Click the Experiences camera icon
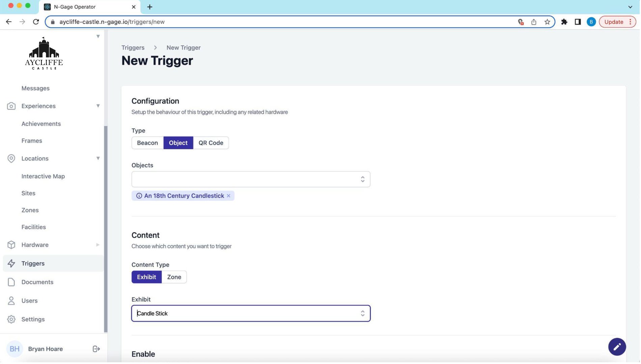Screen dimensions: 641x364 click(x=11, y=106)
